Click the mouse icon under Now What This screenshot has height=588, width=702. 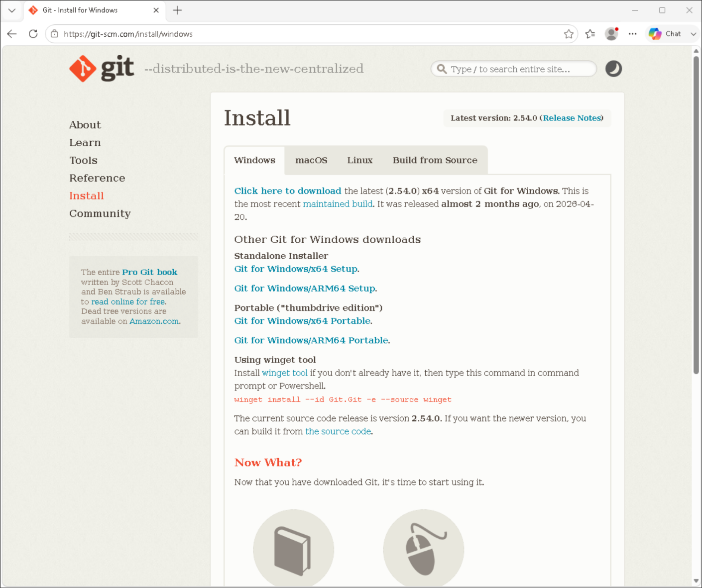pos(423,549)
